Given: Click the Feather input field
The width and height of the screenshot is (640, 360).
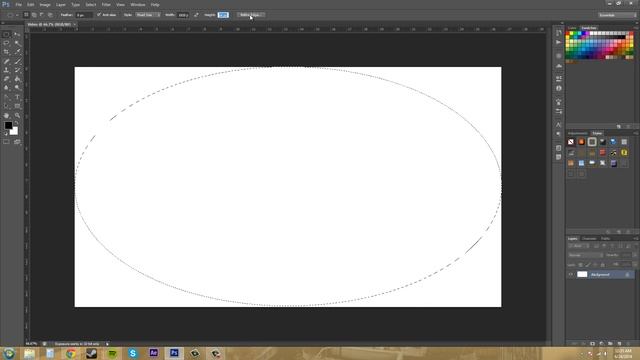Looking at the screenshot, I should (x=84, y=15).
